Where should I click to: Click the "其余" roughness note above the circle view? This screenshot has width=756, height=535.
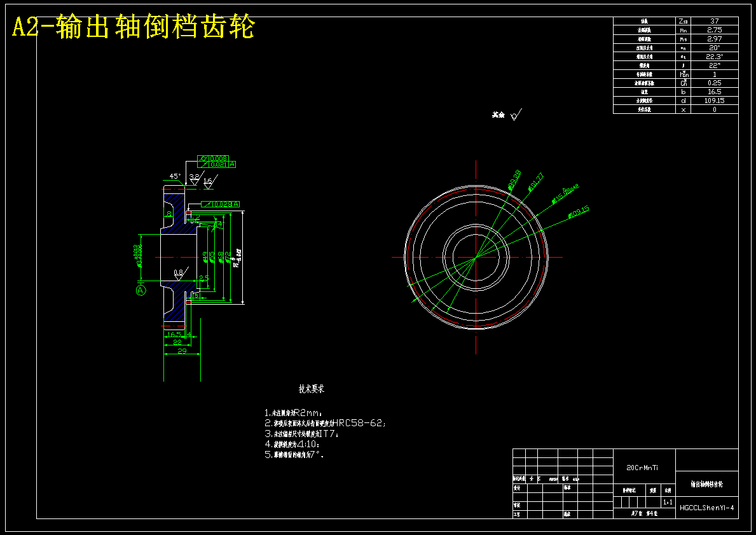click(x=498, y=115)
